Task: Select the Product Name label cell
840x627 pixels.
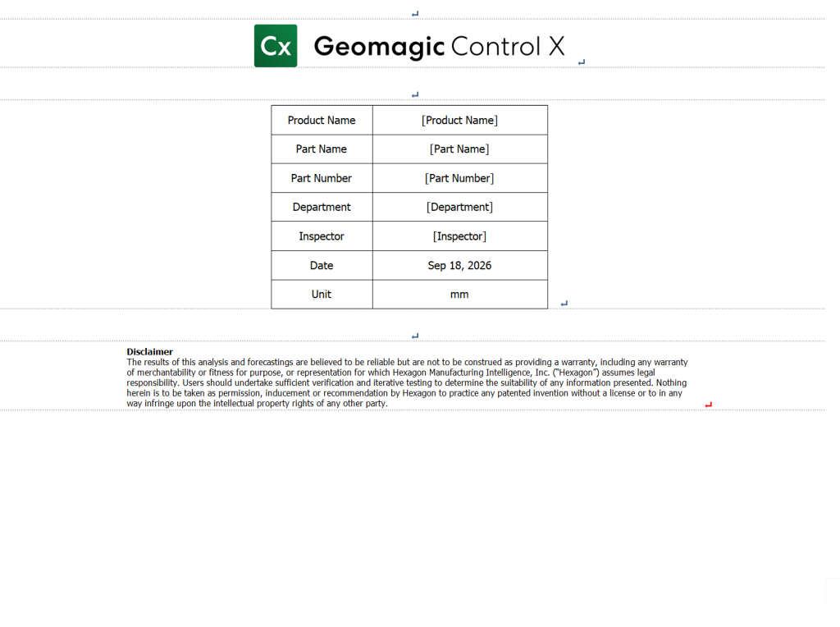Action: pos(322,120)
